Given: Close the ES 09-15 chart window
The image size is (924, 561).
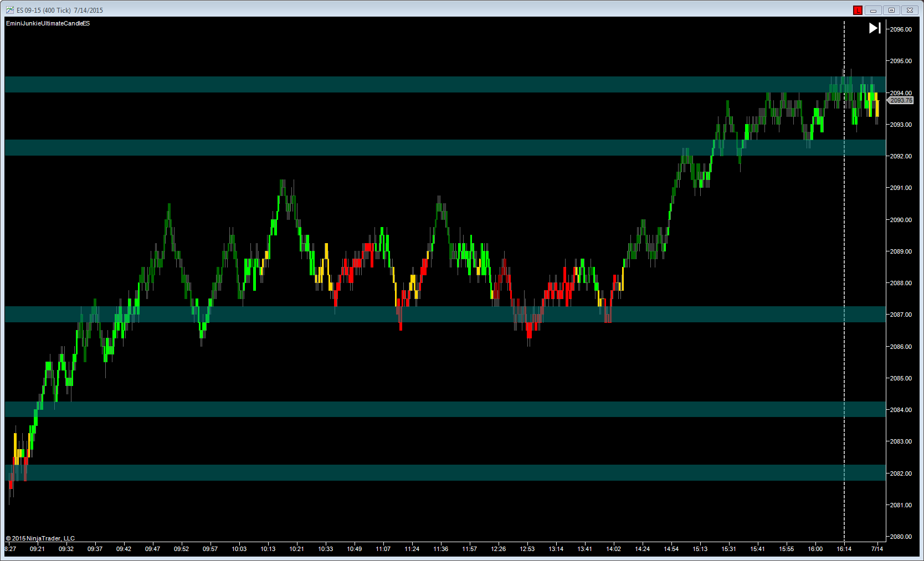Looking at the screenshot, I should point(910,10).
